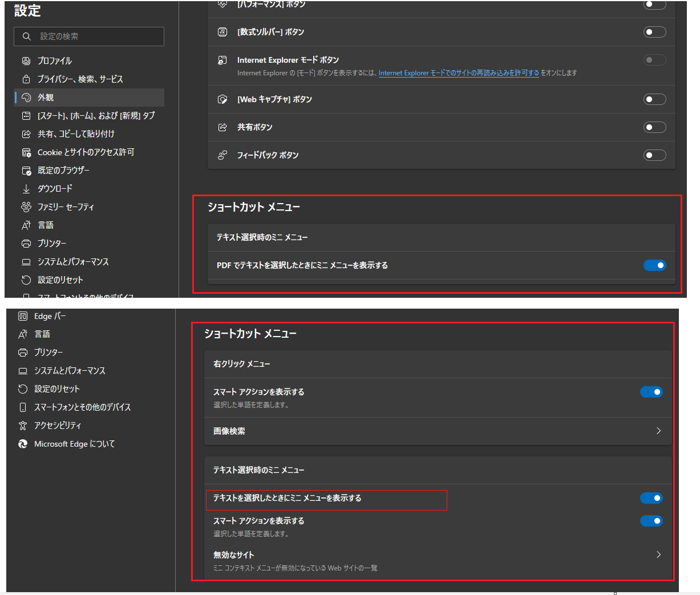The width and height of the screenshot is (700, 595).
Task: Click the icon beside [スタート]、[ホーム]、および [新規] タブ
Action: point(26,116)
